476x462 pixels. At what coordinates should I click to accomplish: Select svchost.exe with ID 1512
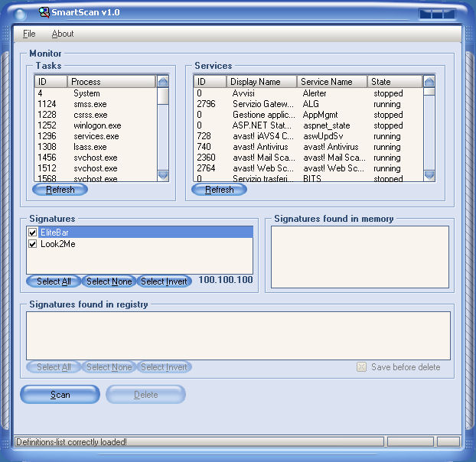pyautogui.click(x=96, y=168)
